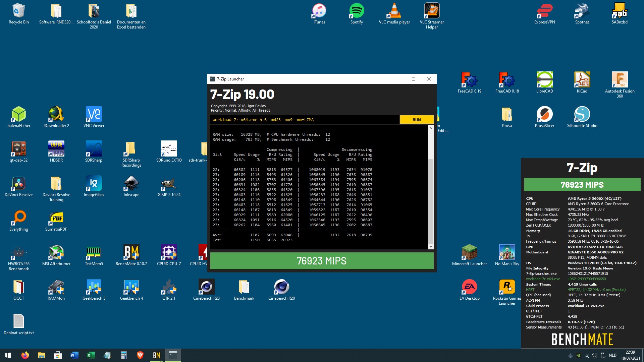This screenshot has height=362, width=644.
Task: Open the Everything search shortcut
Action: point(19,221)
